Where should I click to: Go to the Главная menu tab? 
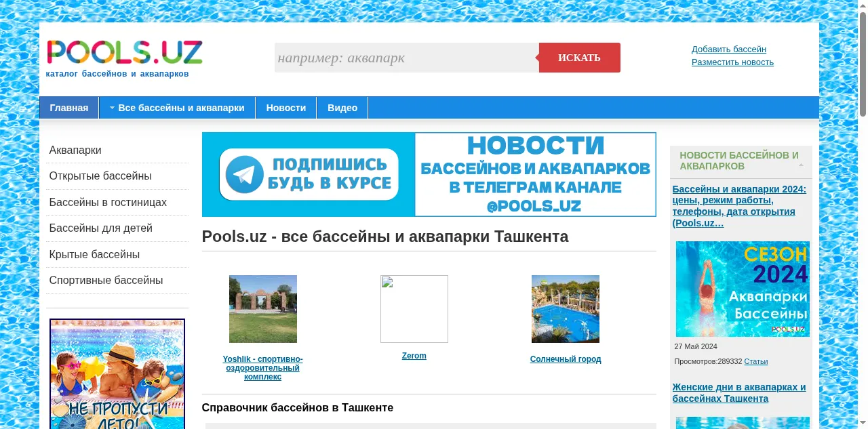69,108
